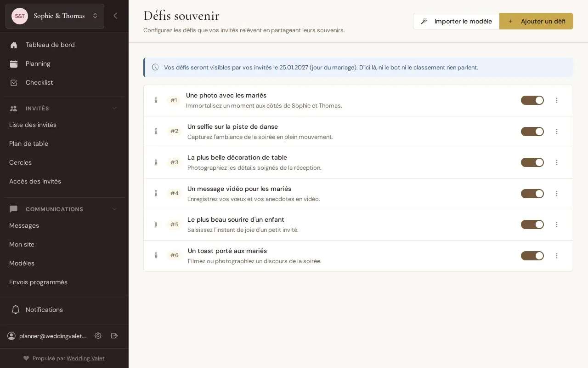Click the "Cercles" sidebar entry
The image size is (588, 368).
64,162
